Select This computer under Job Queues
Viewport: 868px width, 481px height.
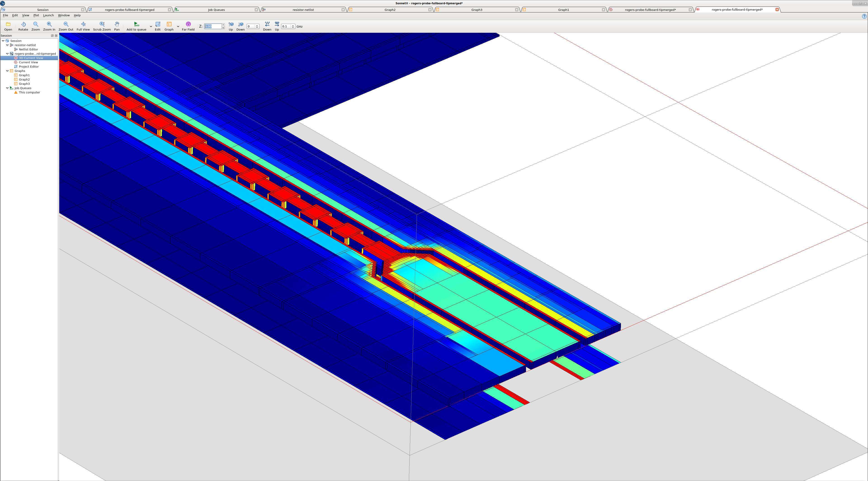[29, 92]
